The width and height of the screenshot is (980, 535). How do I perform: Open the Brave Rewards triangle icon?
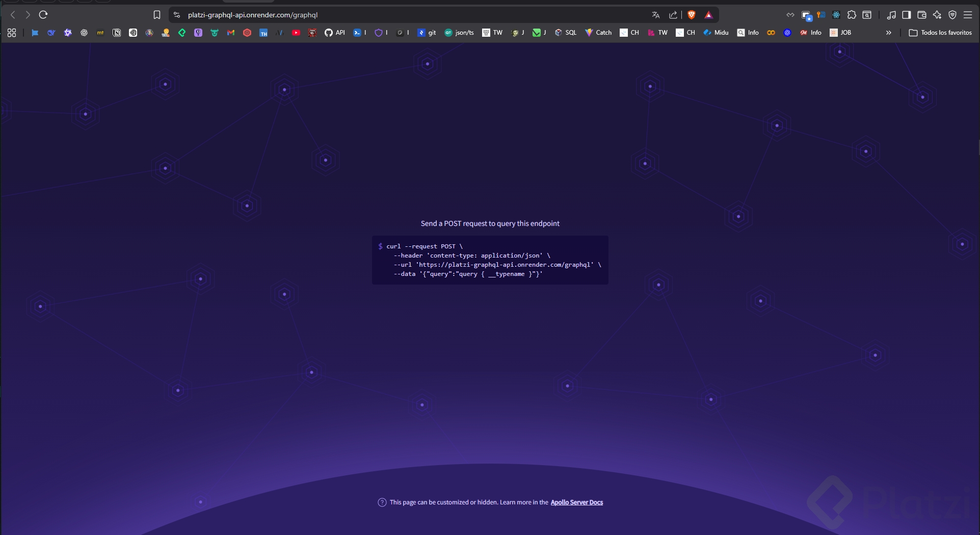708,15
